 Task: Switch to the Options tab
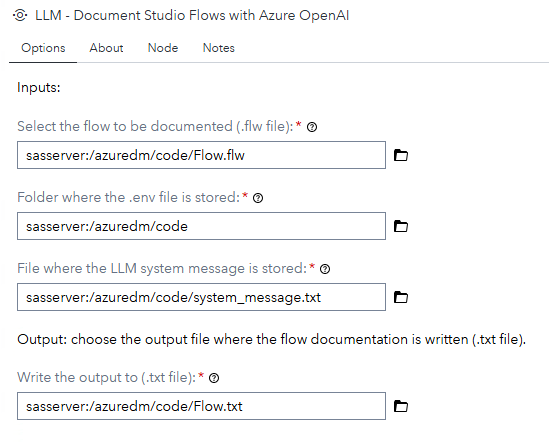click(x=43, y=48)
